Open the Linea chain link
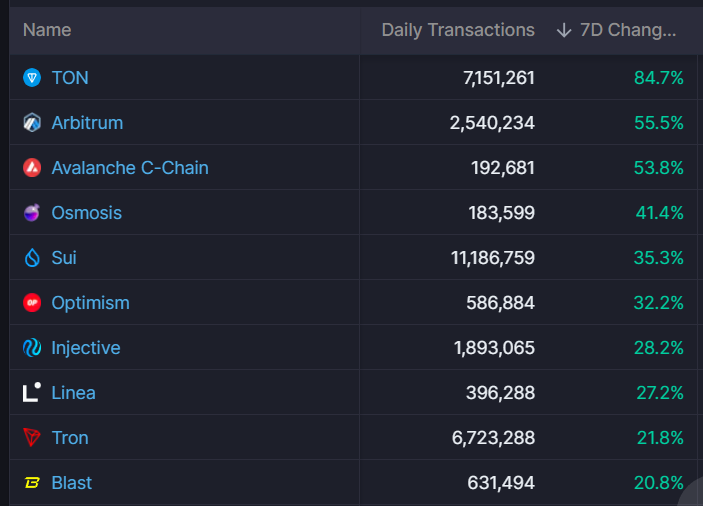This screenshot has width=703, height=506. coord(74,393)
